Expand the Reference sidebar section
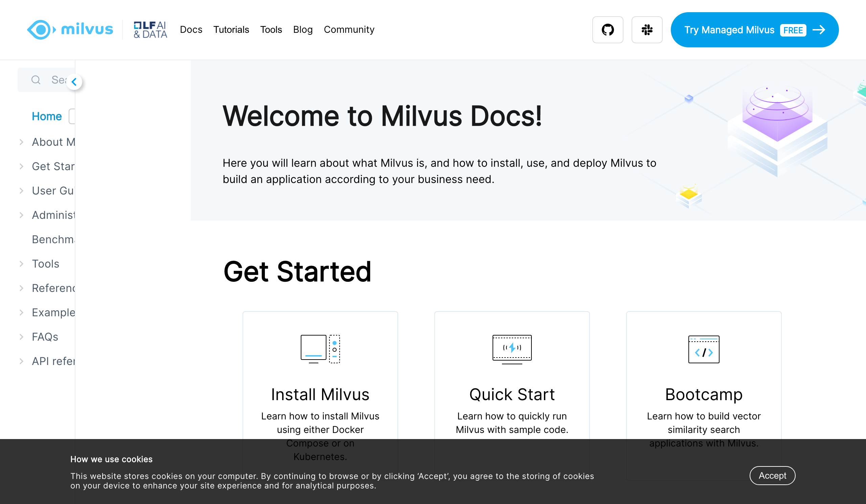Screen dimensions: 866x504 click(21, 288)
